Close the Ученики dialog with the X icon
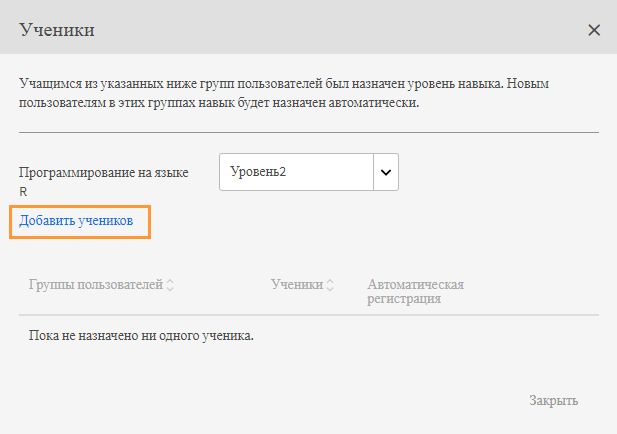The image size is (617, 434). pyautogui.click(x=594, y=30)
